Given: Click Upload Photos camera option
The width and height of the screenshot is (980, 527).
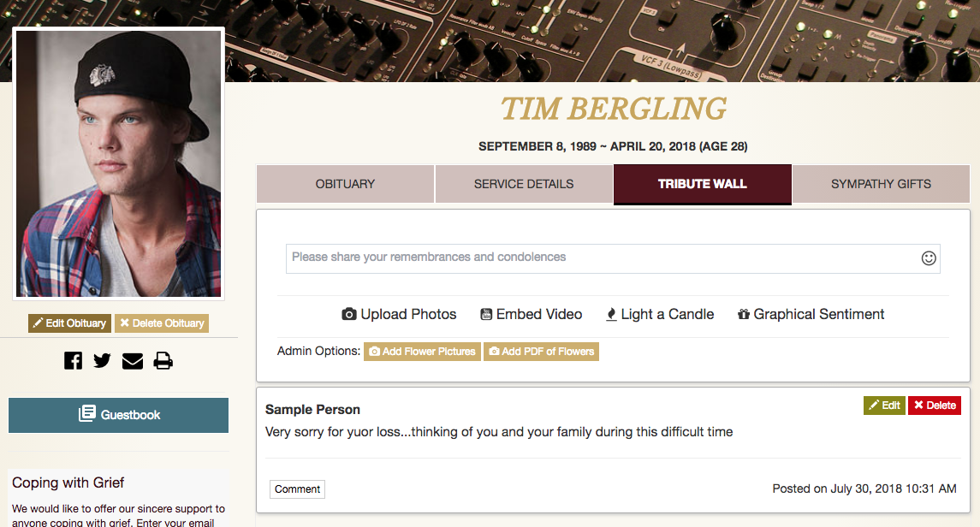Looking at the screenshot, I should point(399,314).
